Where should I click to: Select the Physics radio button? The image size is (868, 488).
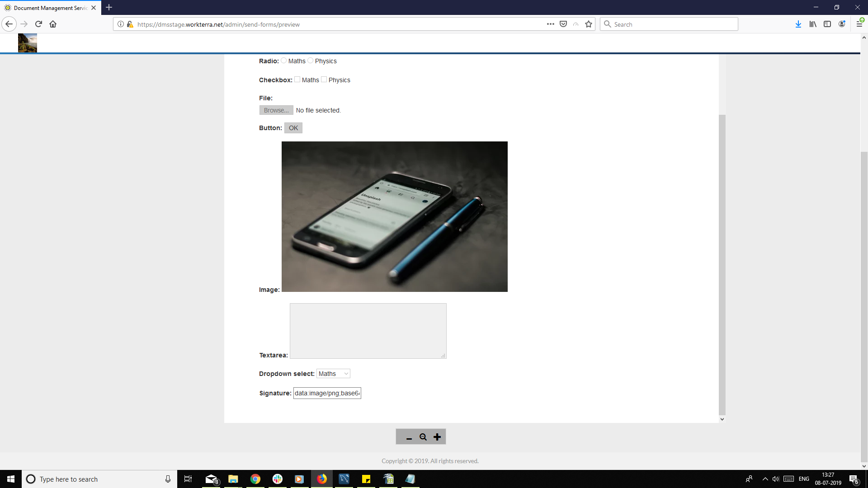[311, 61]
